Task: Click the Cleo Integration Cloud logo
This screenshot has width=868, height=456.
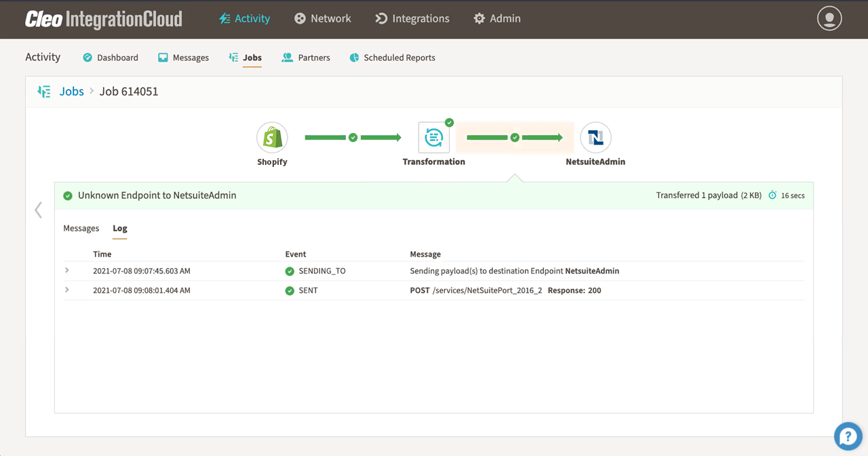Action: coord(104,19)
